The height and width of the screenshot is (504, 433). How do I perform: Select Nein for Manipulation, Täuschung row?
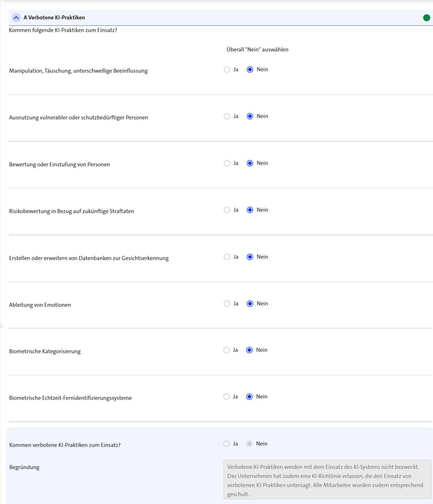(250, 70)
